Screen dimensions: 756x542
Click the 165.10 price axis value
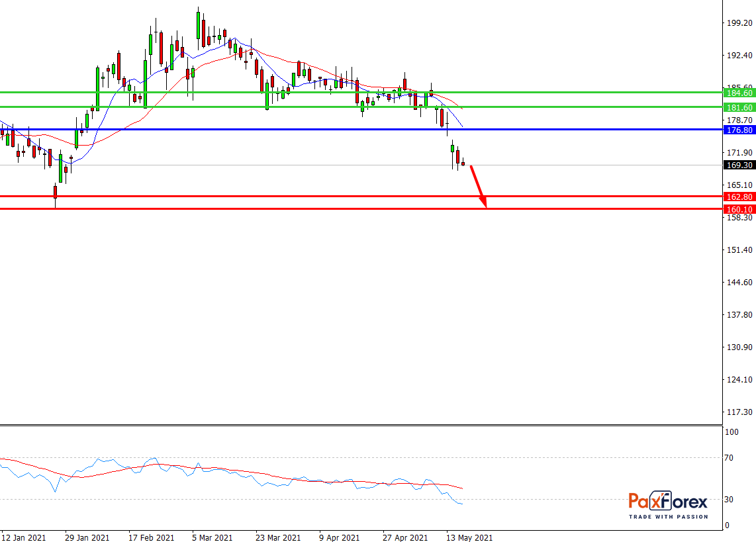coord(739,185)
